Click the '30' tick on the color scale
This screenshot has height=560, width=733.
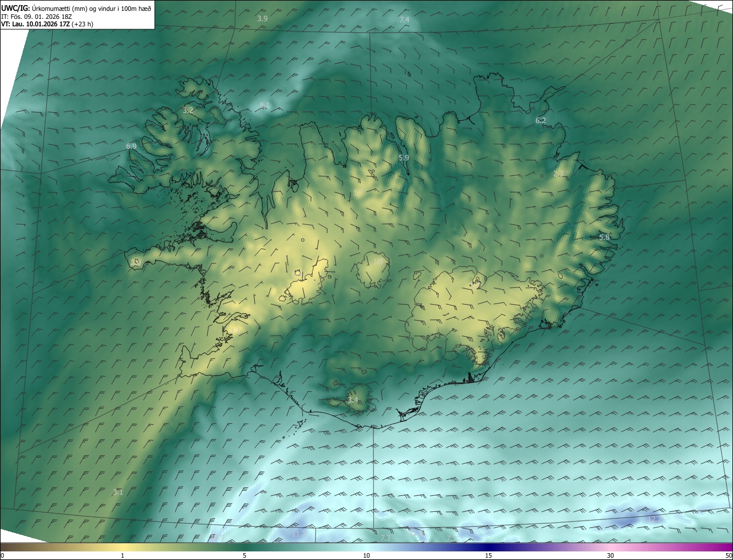pos(610,555)
